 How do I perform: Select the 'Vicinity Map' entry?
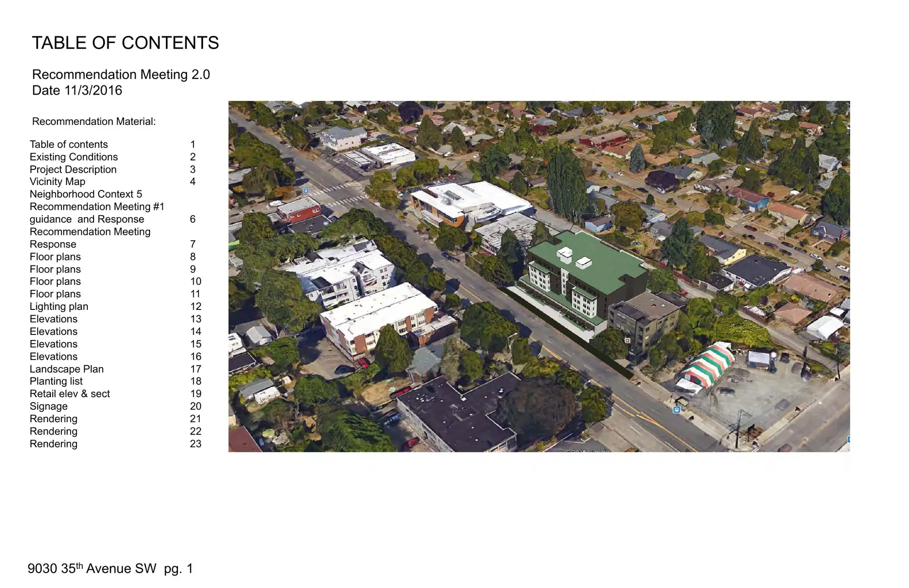pyautogui.click(x=57, y=182)
